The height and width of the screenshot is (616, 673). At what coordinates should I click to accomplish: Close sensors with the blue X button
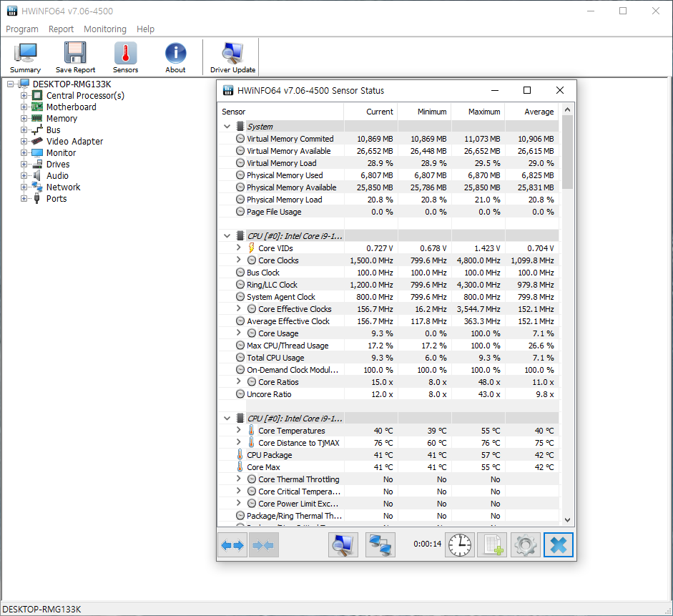point(559,545)
